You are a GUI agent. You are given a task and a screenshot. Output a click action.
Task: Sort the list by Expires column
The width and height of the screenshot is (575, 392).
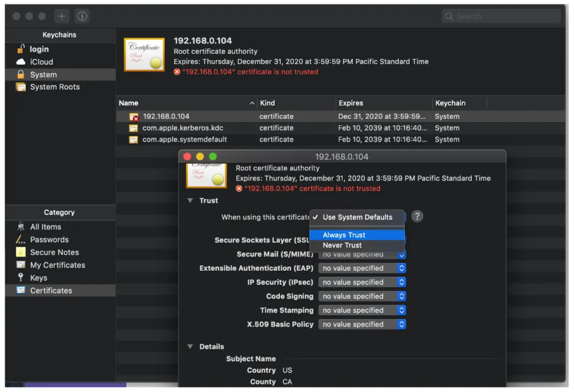pyautogui.click(x=384, y=103)
